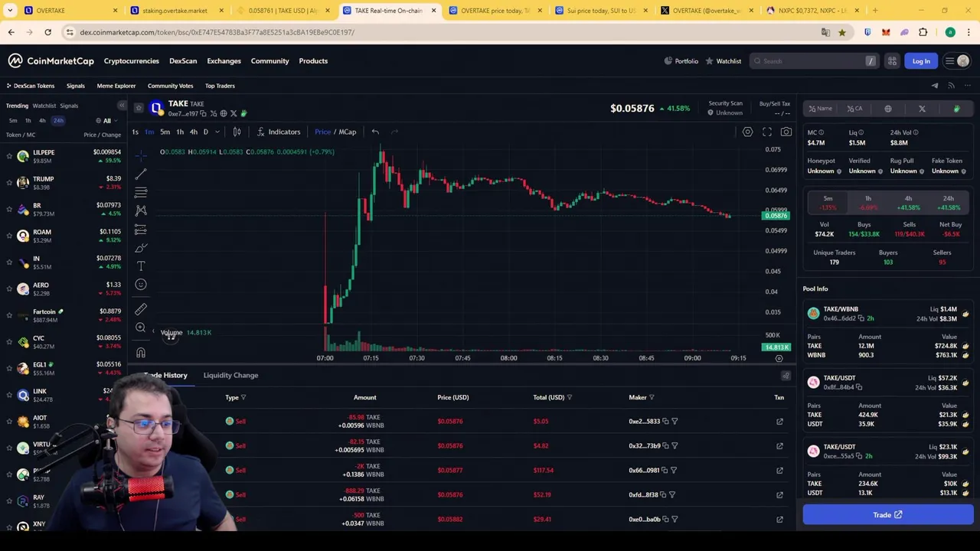Open the X link in info panel

[x=922, y=109]
